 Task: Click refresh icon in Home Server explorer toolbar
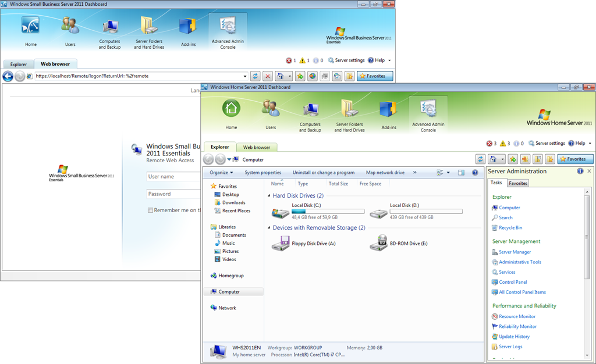[x=480, y=159]
